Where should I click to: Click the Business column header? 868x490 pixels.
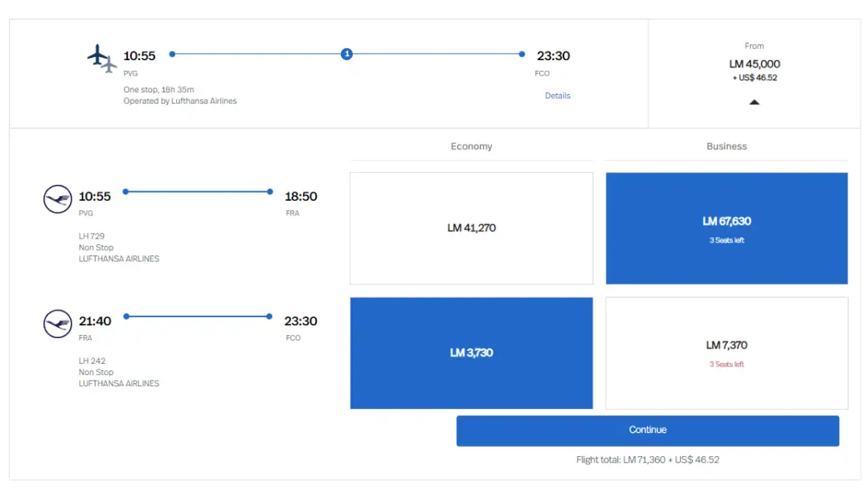[727, 146]
